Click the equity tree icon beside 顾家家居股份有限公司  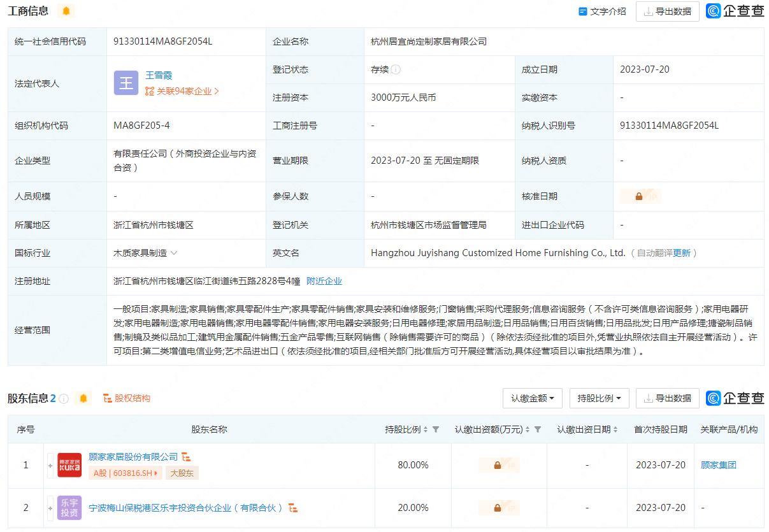[187, 457]
